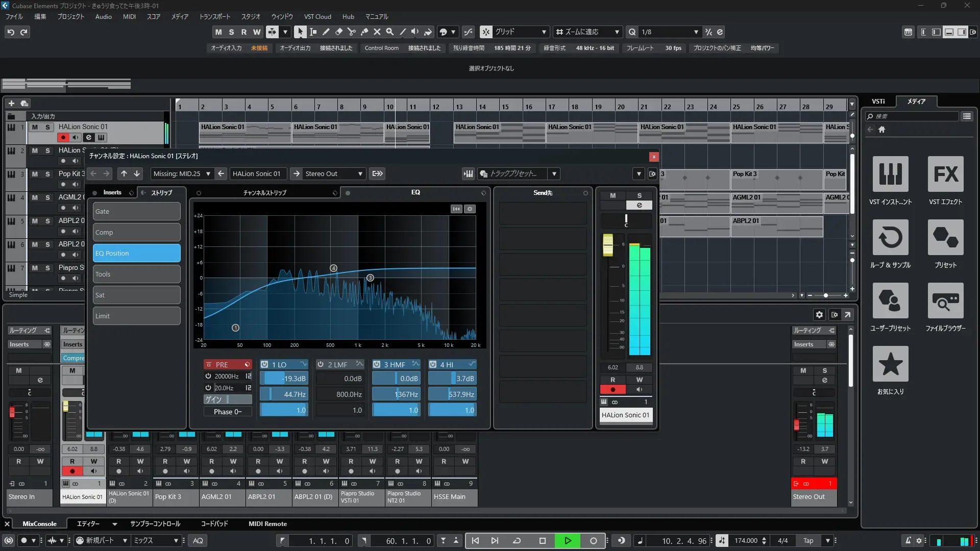
Task: Click the tempo 174.000 field
Action: point(746,540)
